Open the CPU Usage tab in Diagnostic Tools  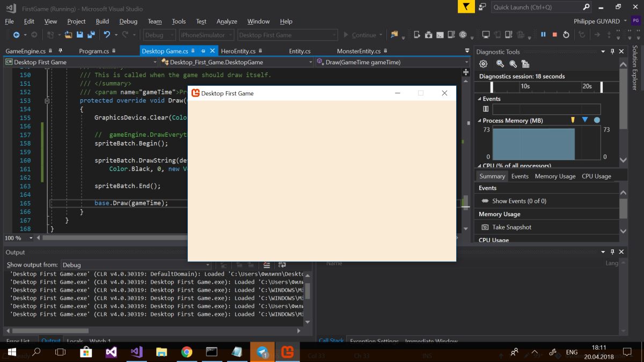pos(596,176)
